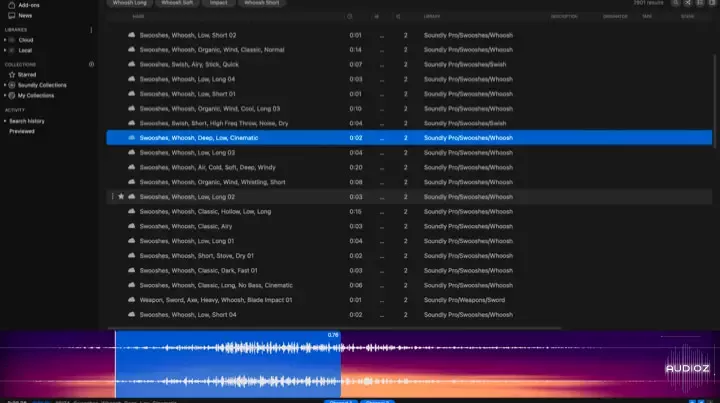This screenshot has height=403, width=720.
Task: Click the shuffle icon at top right
Action: [x=687, y=3]
